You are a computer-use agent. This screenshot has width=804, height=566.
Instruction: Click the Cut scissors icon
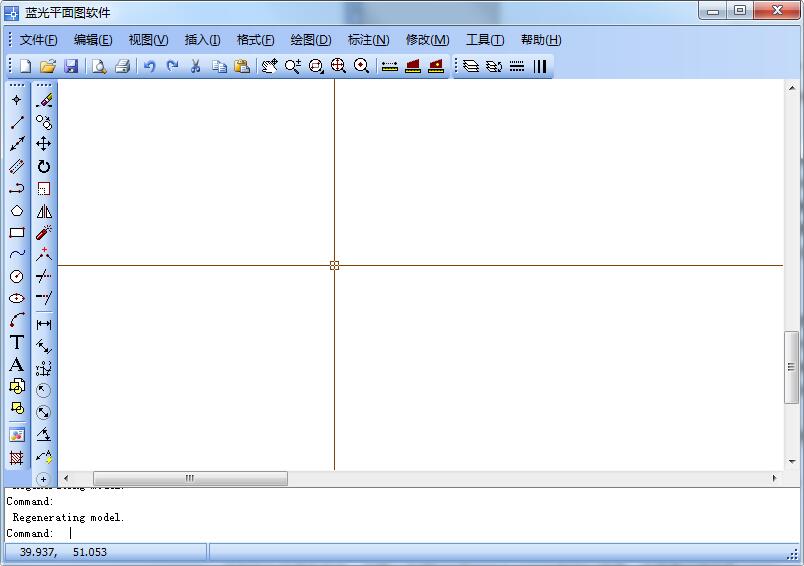[x=195, y=66]
